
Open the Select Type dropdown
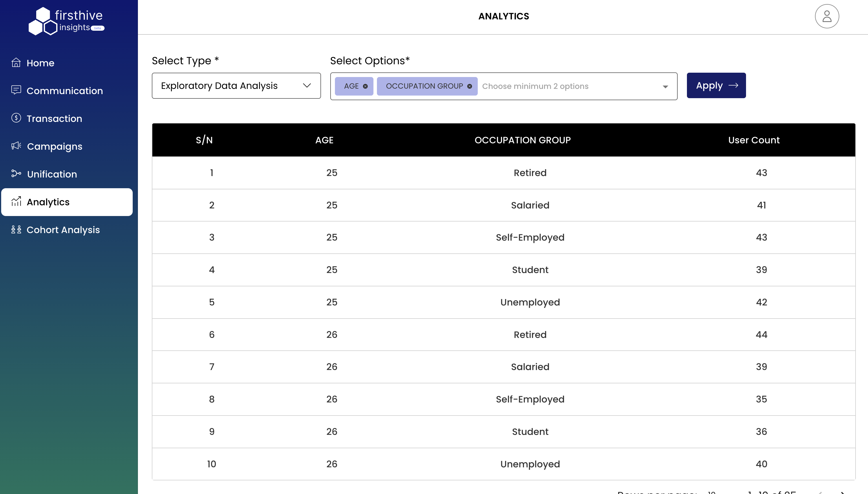pyautogui.click(x=236, y=86)
